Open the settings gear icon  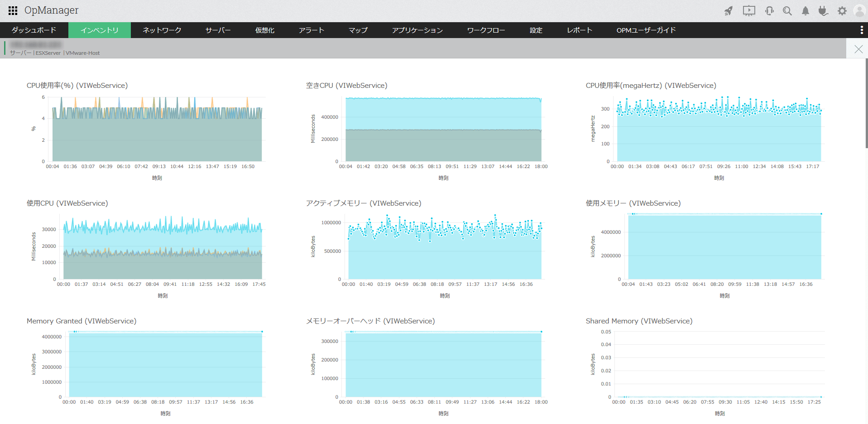coord(842,11)
